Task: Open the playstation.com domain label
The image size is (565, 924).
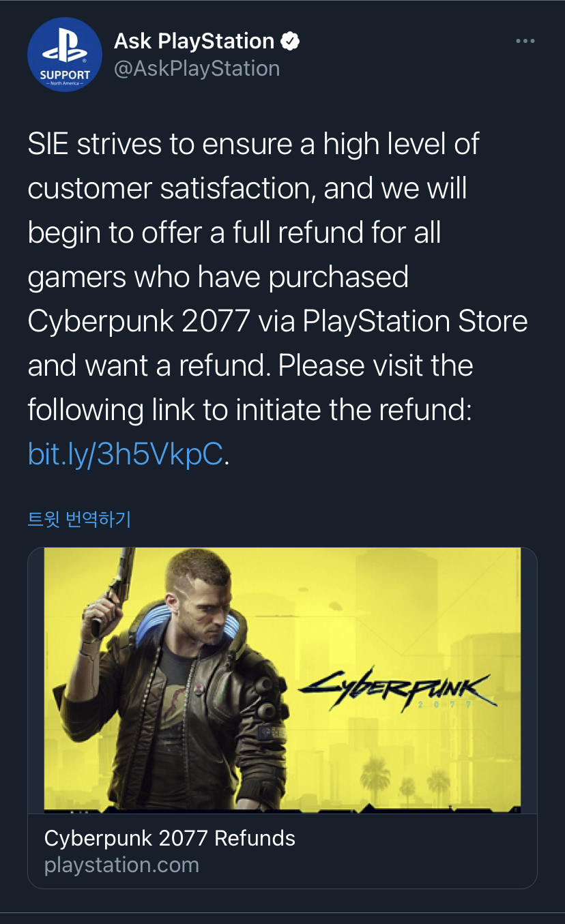Action: coord(121,865)
